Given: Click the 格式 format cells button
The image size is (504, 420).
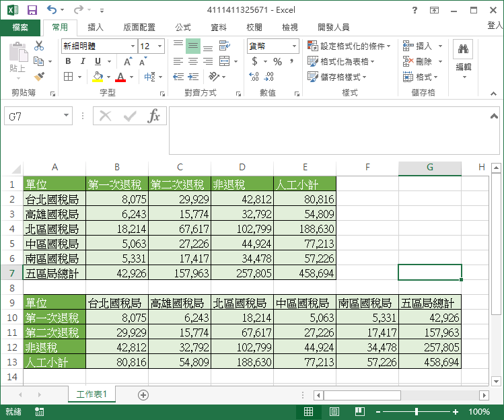Looking at the screenshot, I should (x=420, y=77).
